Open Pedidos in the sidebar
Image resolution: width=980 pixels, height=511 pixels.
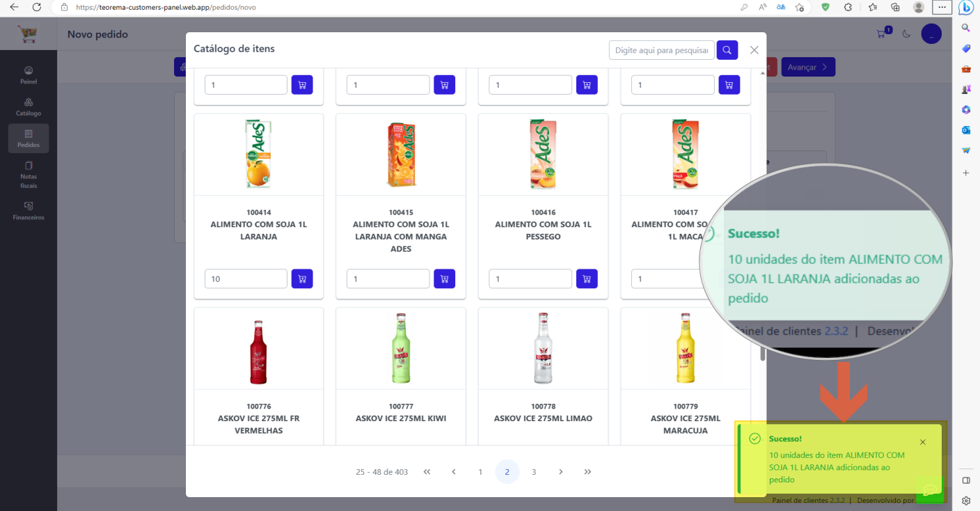point(29,139)
